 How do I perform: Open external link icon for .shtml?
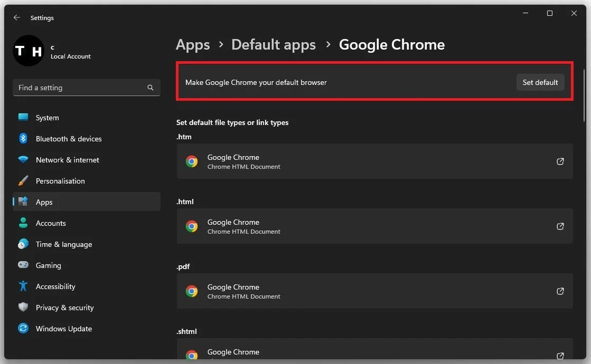pyautogui.click(x=560, y=356)
